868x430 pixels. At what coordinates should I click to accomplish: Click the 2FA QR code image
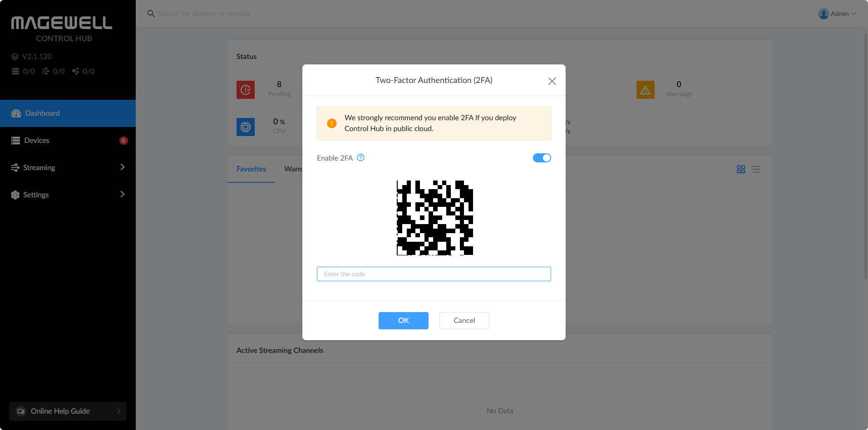[x=435, y=218]
